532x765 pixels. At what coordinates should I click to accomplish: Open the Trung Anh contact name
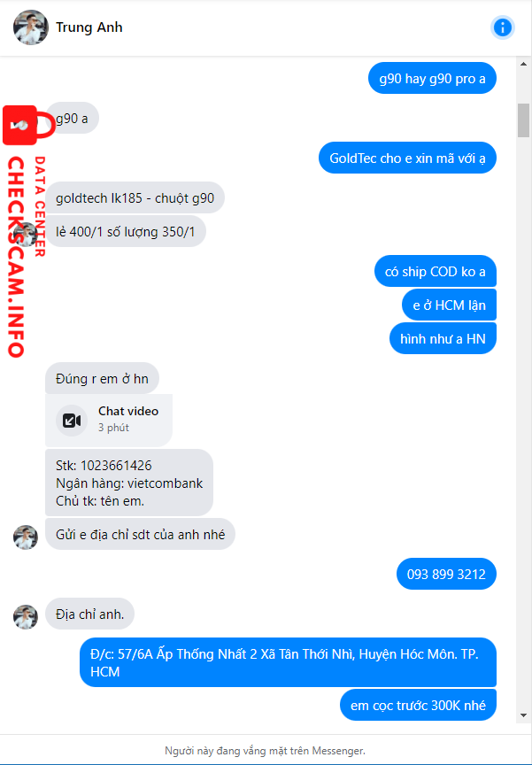pos(89,27)
